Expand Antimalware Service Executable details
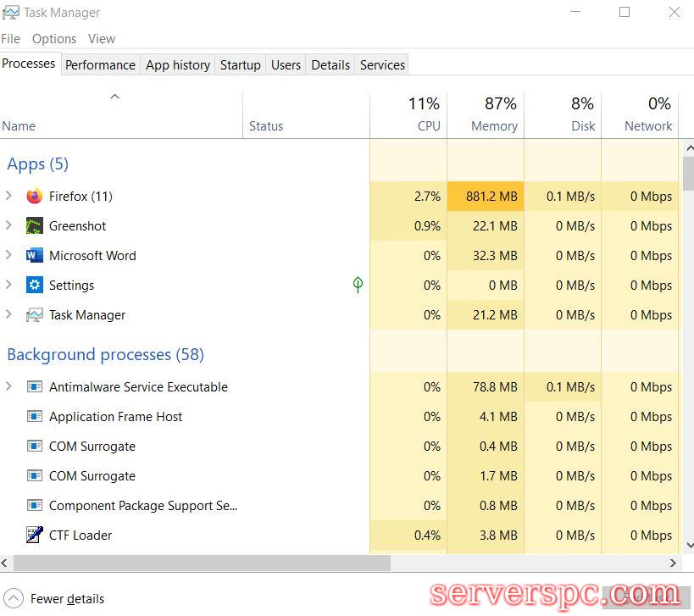The width and height of the screenshot is (694, 616). [x=9, y=387]
